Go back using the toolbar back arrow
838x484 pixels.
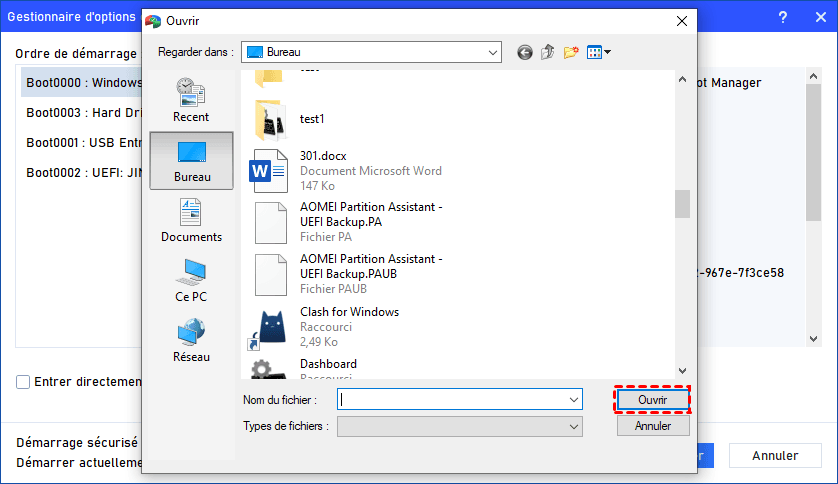(524, 52)
